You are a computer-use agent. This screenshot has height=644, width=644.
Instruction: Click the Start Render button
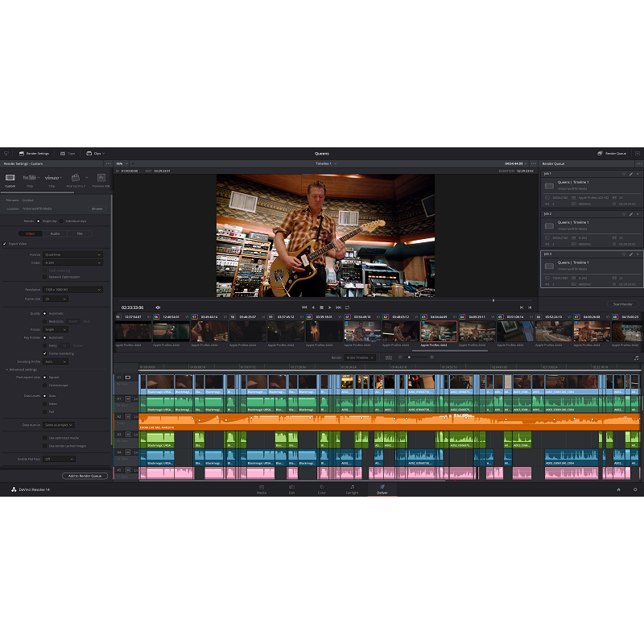pos(623,304)
